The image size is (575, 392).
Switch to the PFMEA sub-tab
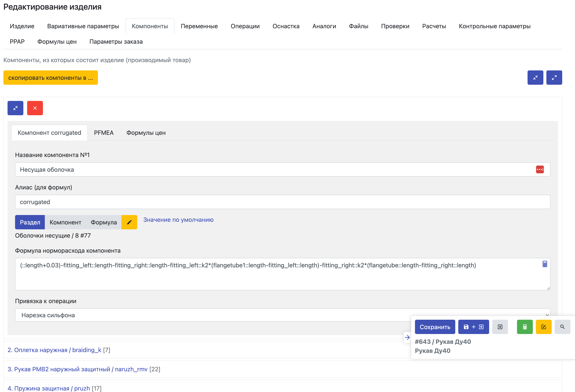(104, 133)
